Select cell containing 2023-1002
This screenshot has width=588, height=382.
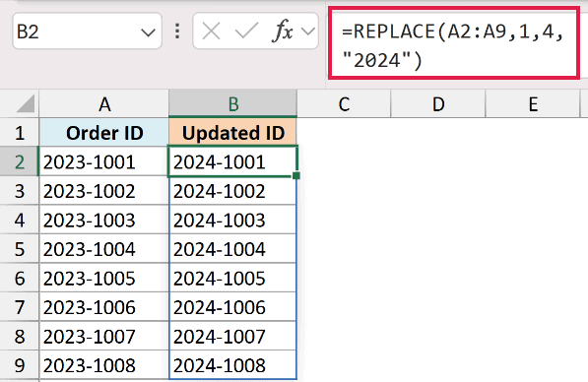pos(104,190)
